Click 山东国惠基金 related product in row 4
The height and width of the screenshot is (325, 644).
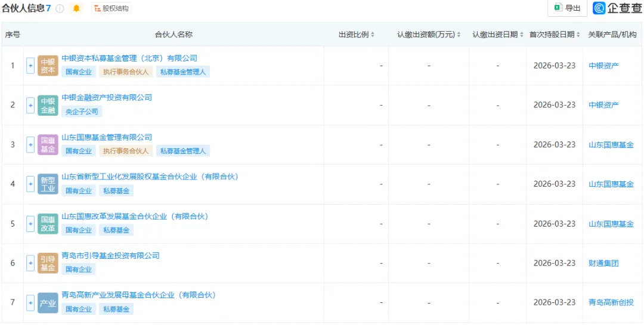pyautogui.click(x=611, y=184)
